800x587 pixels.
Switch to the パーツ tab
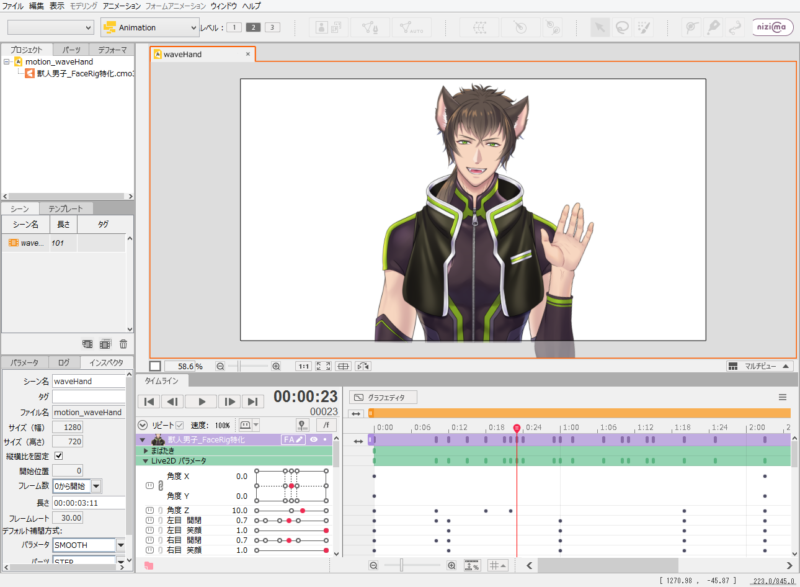[71, 49]
